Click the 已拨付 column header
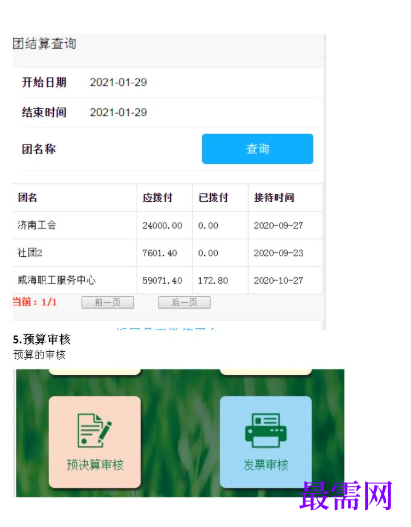The height and width of the screenshot is (527, 411). point(213,197)
